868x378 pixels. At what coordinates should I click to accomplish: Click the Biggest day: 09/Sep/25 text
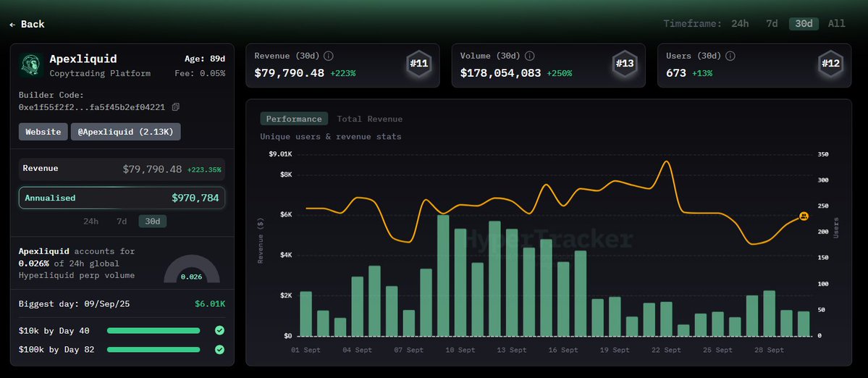click(74, 304)
